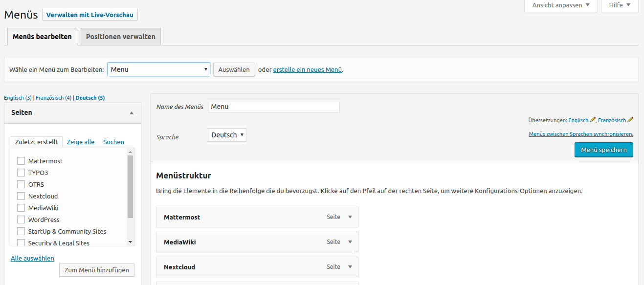The height and width of the screenshot is (285, 644).
Task: Click Menü speichern button
Action: pyautogui.click(x=604, y=150)
